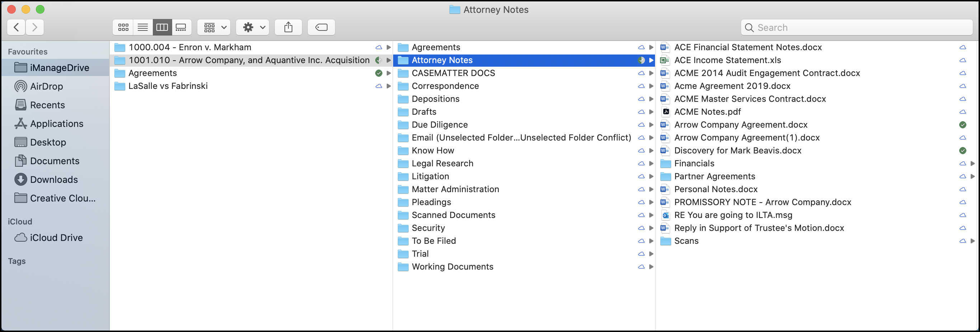Select the LaSalle vs Fabrinski folder
The image size is (980, 332).
pyautogui.click(x=168, y=86)
